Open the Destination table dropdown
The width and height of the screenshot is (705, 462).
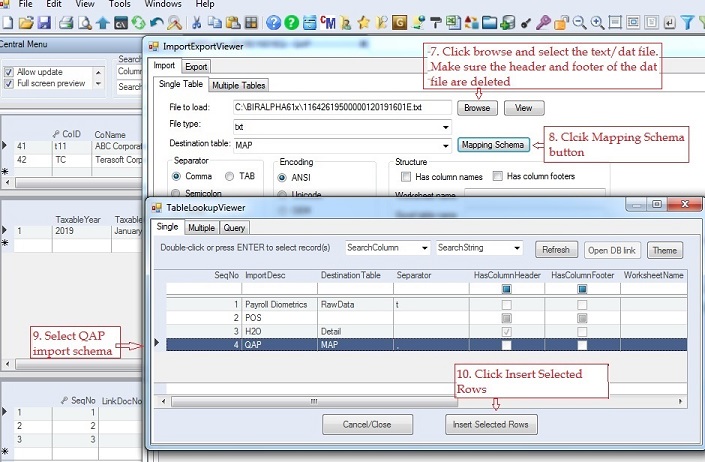coord(445,146)
